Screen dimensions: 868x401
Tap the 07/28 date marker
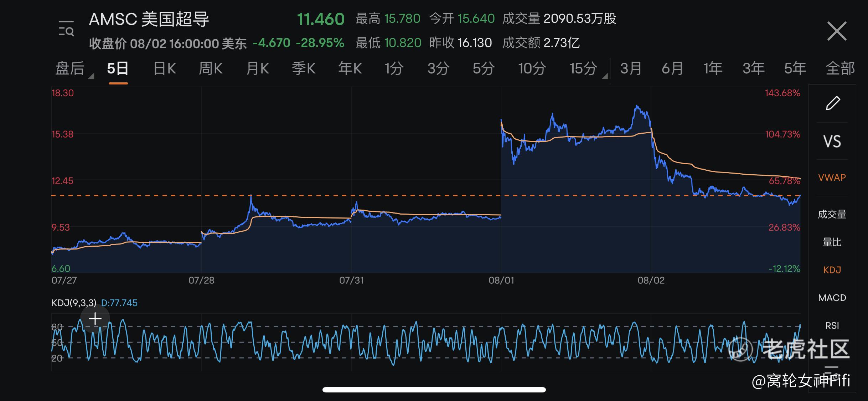[201, 281]
